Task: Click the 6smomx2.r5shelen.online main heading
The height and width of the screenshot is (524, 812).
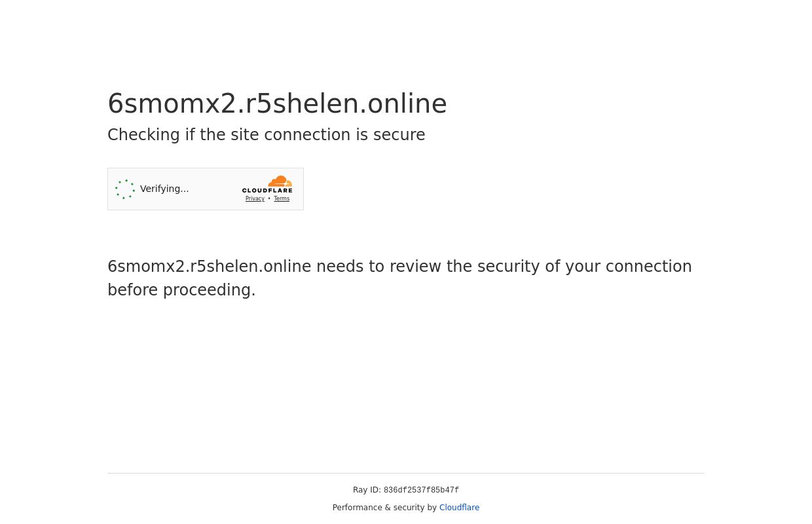Action: pyautogui.click(x=277, y=103)
